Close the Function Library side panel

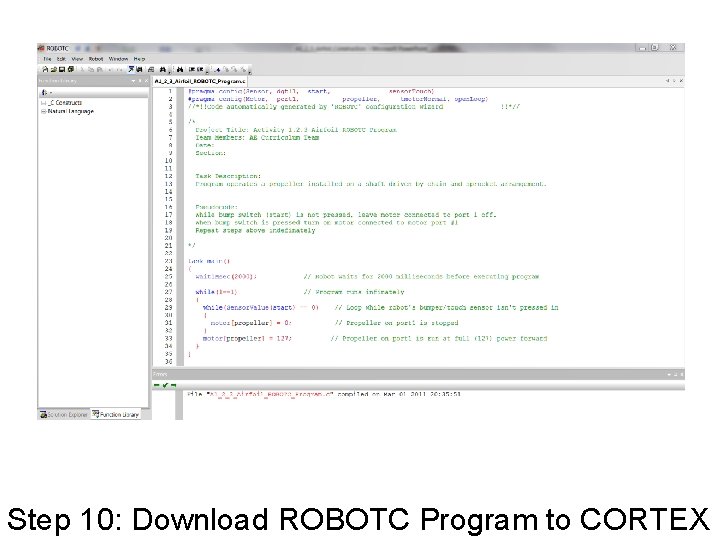146,81
